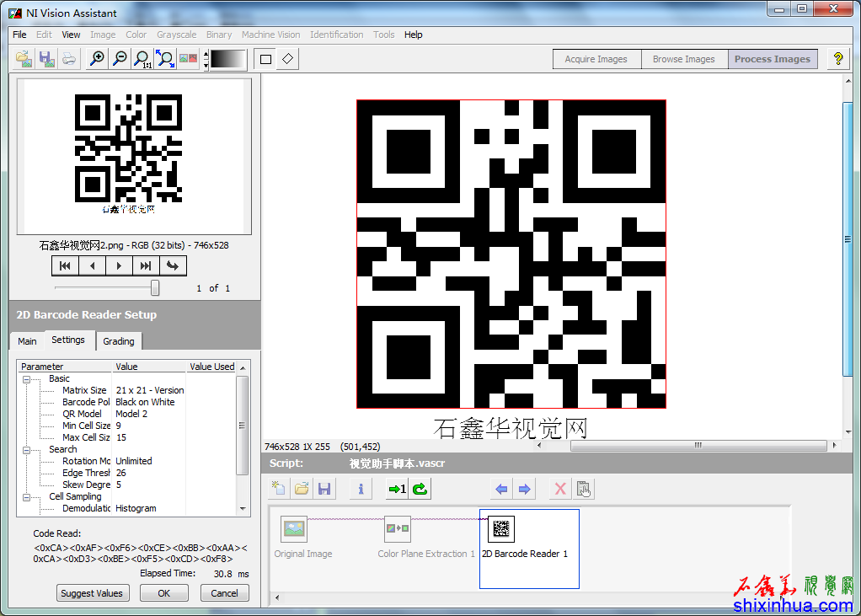The width and height of the screenshot is (861, 616).
Task: Click the two-picture image comparison toolbar icon
Action: pyautogui.click(x=188, y=59)
